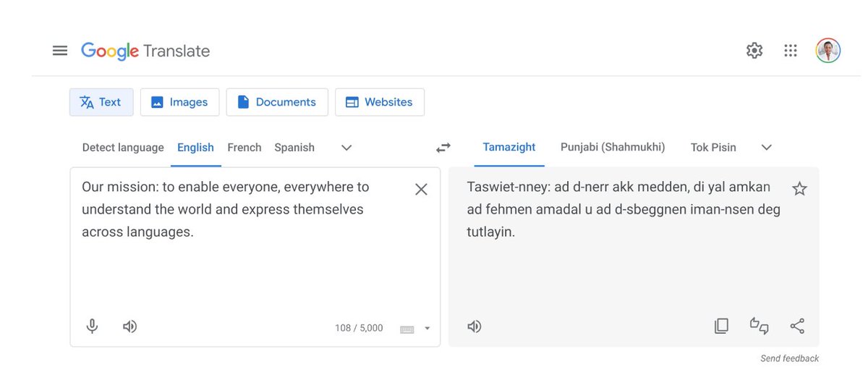
Task: Rate this translation
Action: 759,326
